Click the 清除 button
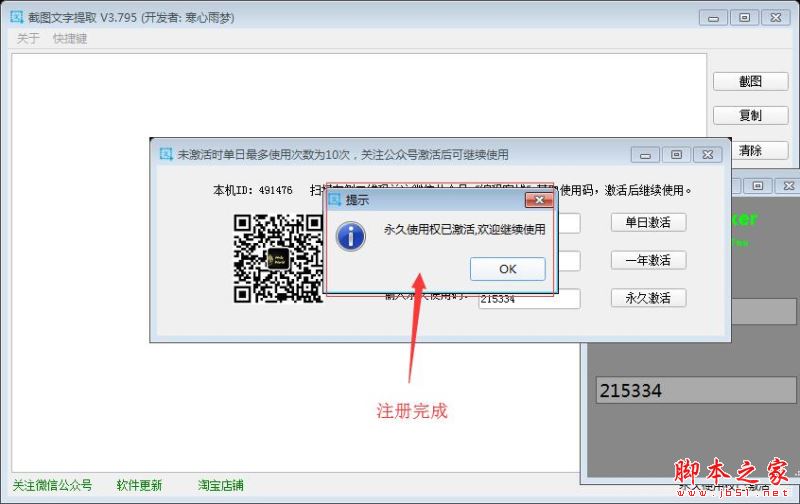 tap(750, 150)
